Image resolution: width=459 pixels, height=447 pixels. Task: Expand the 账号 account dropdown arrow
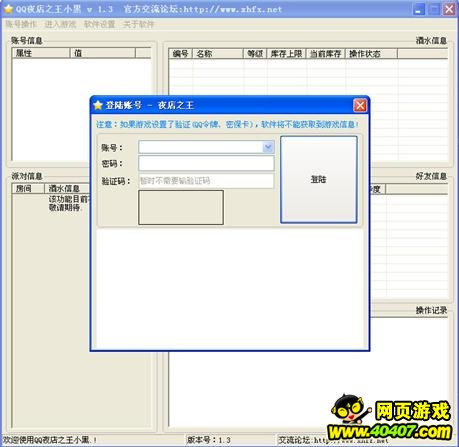(268, 147)
